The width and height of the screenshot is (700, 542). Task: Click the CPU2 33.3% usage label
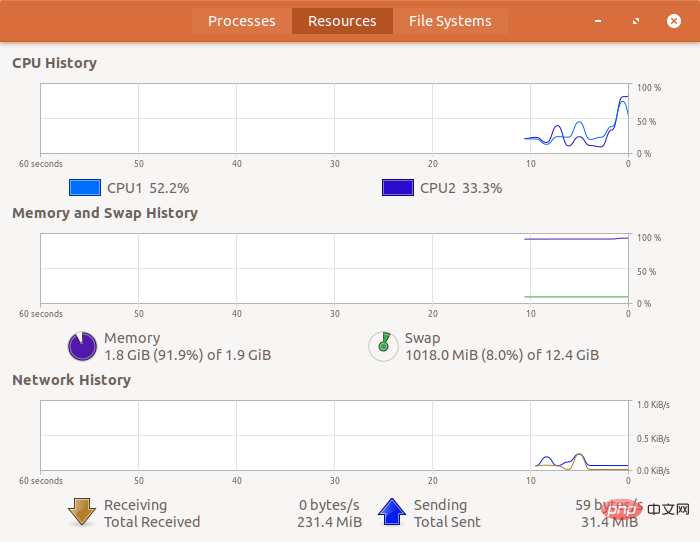click(461, 187)
